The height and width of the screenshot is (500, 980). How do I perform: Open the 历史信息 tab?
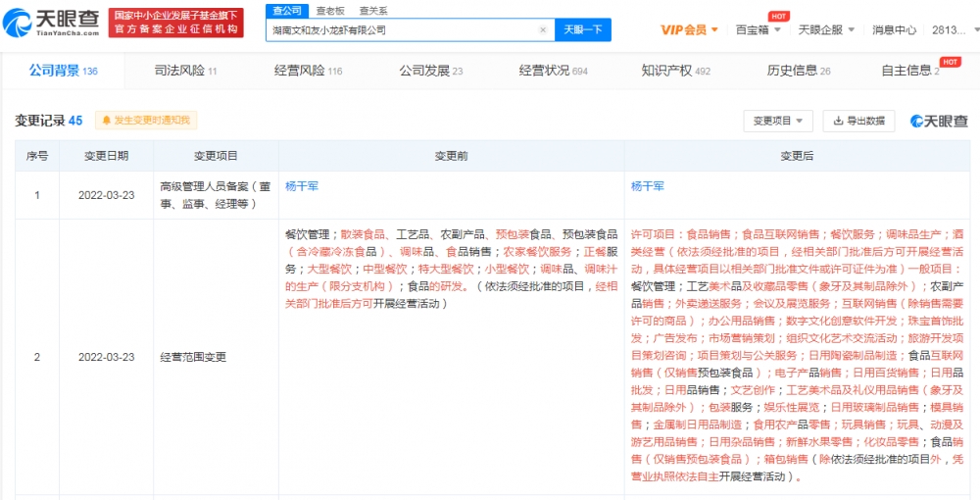(798, 71)
